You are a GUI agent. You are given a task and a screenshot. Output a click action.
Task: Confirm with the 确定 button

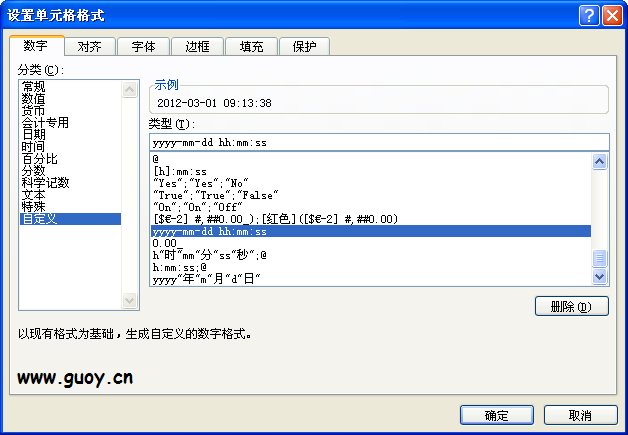click(x=497, y=415)
